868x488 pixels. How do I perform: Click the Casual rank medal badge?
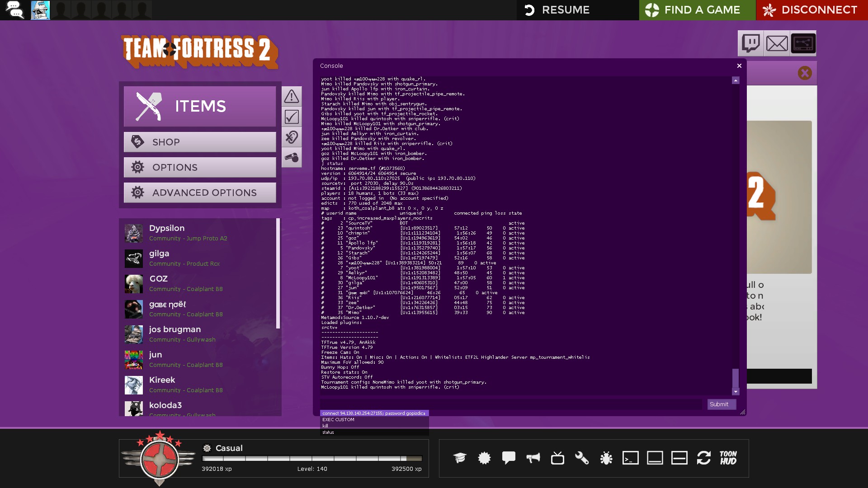(x=160, y=459)
